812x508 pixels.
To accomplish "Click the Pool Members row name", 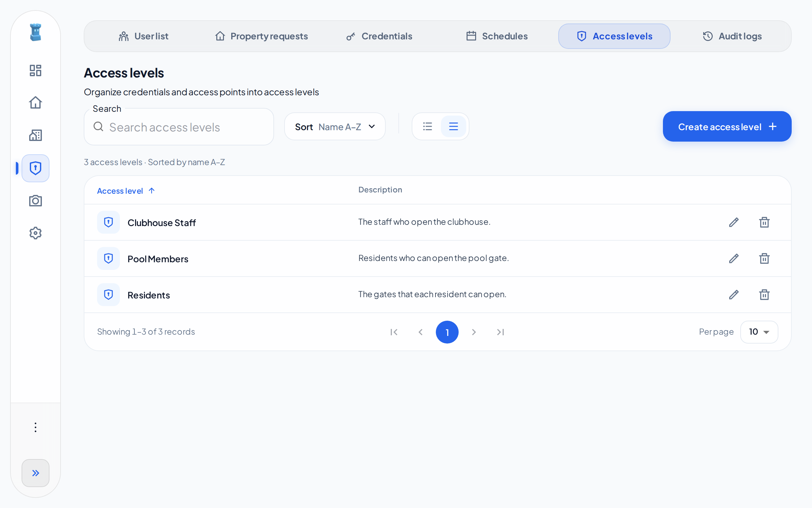I will (158, 259).
